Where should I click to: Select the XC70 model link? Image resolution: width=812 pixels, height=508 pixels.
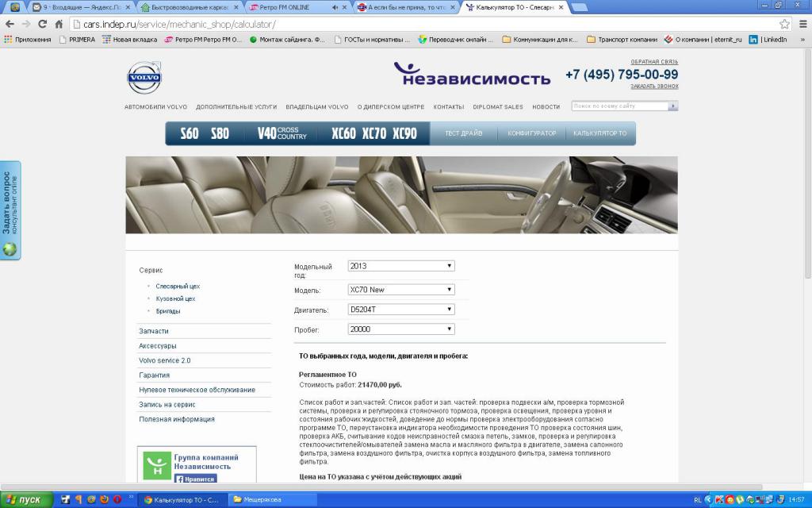point(374,133)
